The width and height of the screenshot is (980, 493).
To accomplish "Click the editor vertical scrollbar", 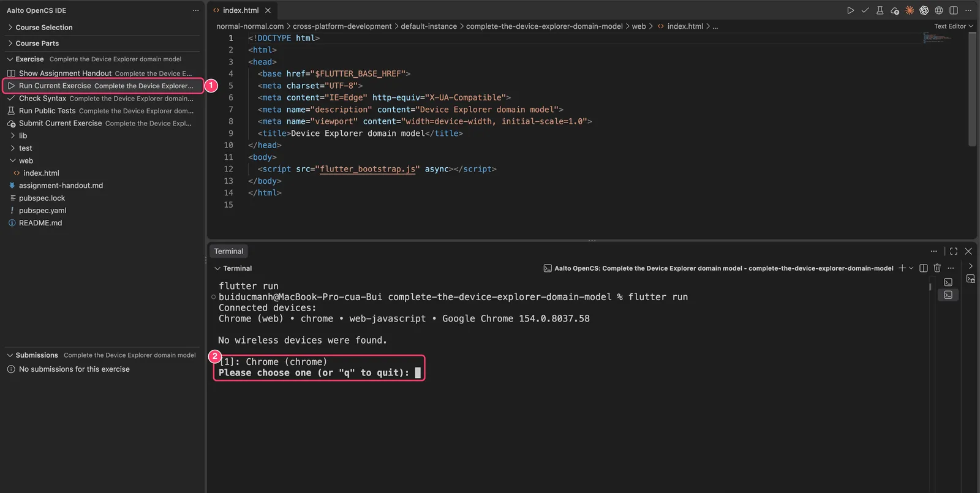I will (972, 89).
